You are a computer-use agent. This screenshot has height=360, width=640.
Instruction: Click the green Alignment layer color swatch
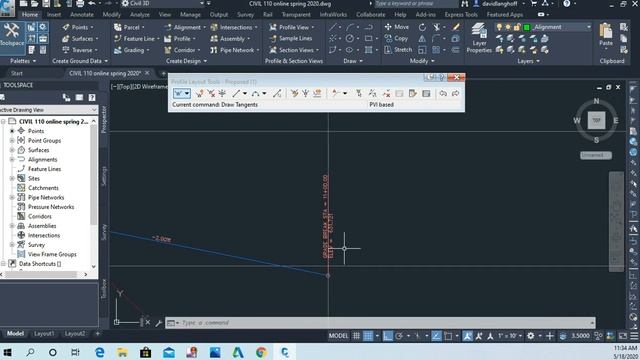tap(527, 27)
